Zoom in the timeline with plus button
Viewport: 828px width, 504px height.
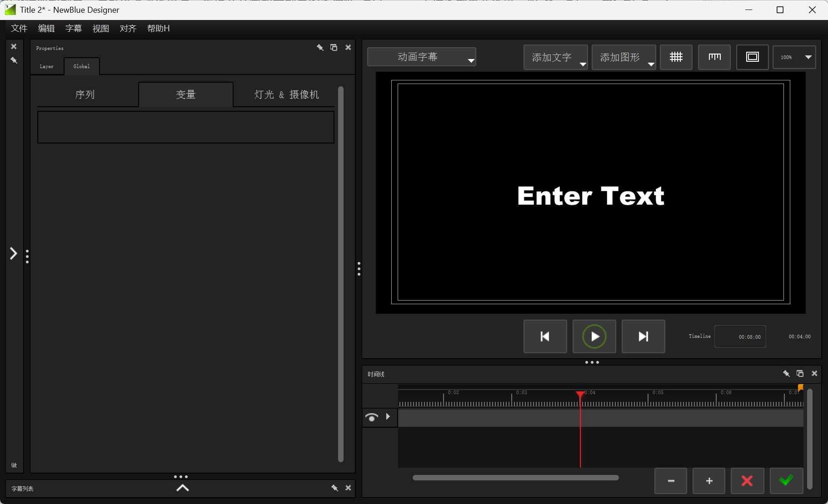coord(709,481)
